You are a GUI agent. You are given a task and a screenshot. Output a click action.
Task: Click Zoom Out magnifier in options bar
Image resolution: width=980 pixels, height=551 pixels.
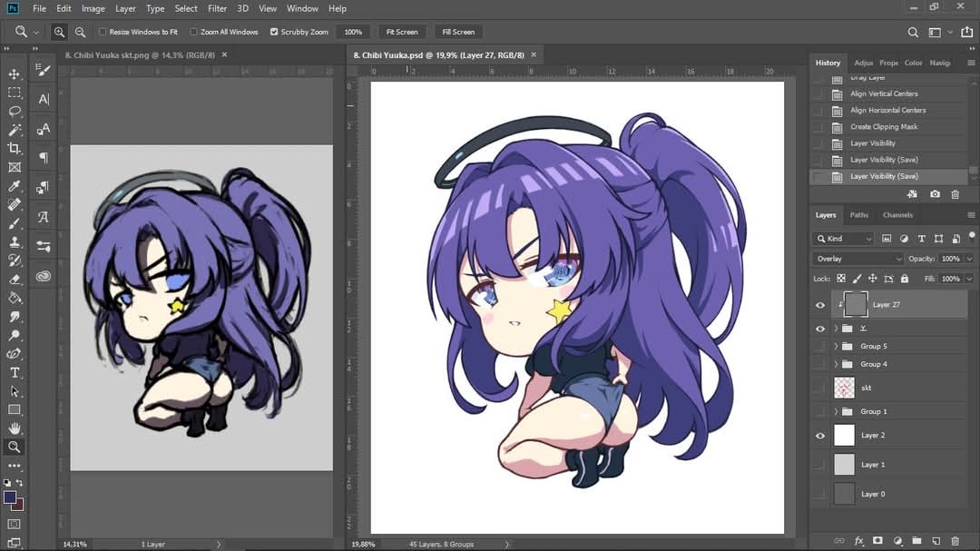tap(80, 32)
